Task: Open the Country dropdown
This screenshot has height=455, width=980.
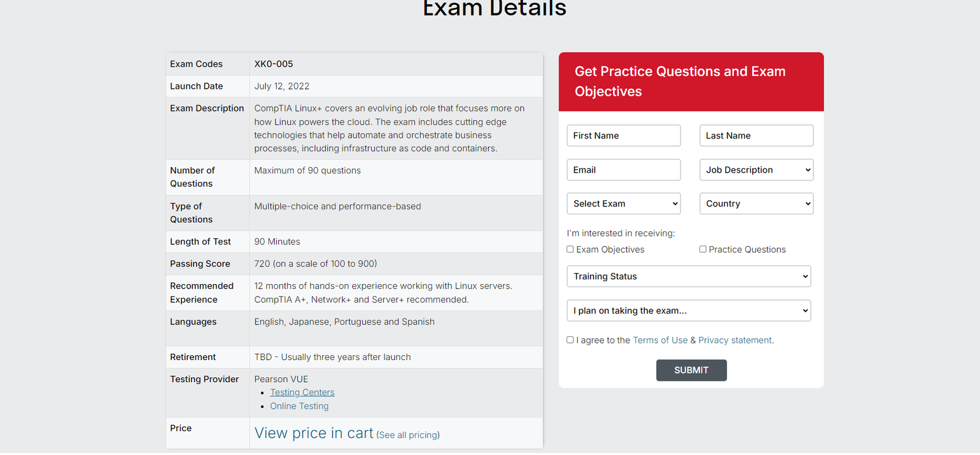Action: click(756, 204)
